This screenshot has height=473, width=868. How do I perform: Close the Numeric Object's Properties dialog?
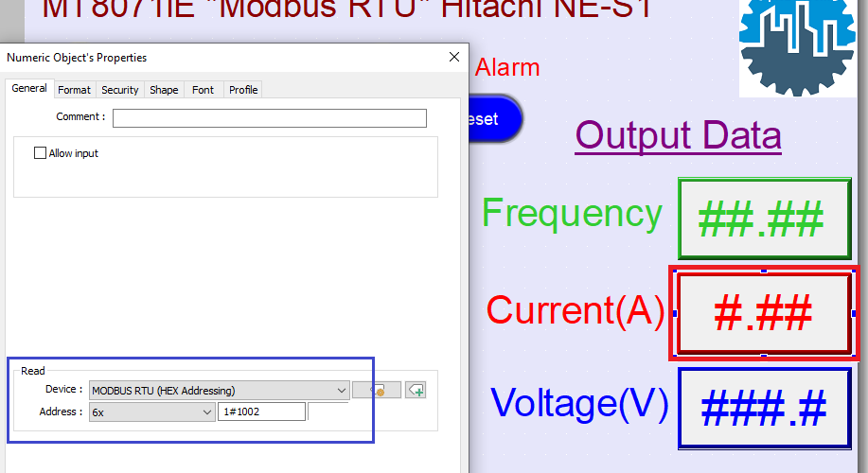pyautogui.click(x=454, y=57)
